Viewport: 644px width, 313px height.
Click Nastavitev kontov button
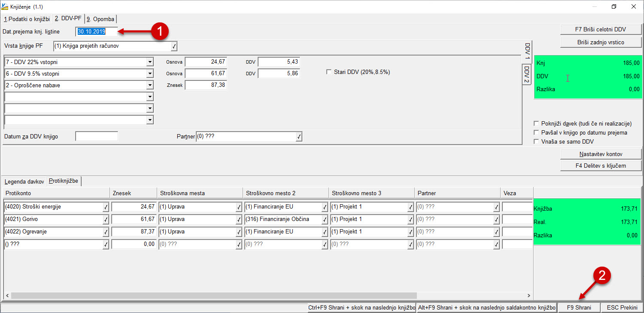click(601, 154)
